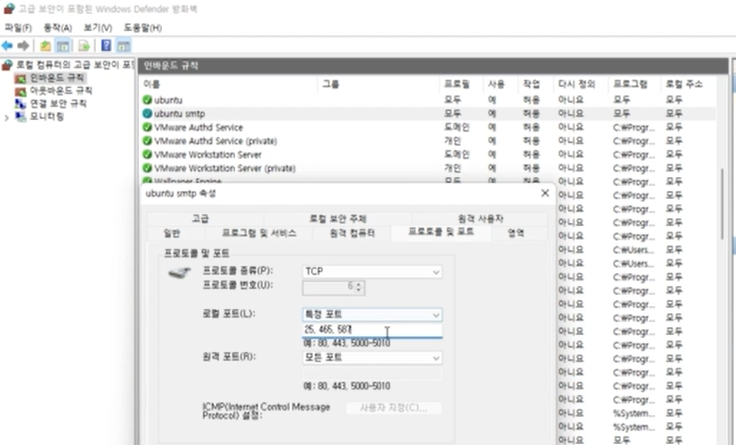Open the 로컬 포트 특정 포트 dropdown
This screenshot has width=736, height=445.
click(372, 315)
